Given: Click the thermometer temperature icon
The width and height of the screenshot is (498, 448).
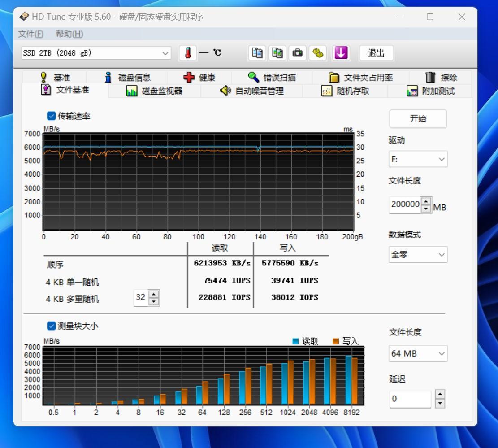Looking at the screenshot, I should coord(188,53).
